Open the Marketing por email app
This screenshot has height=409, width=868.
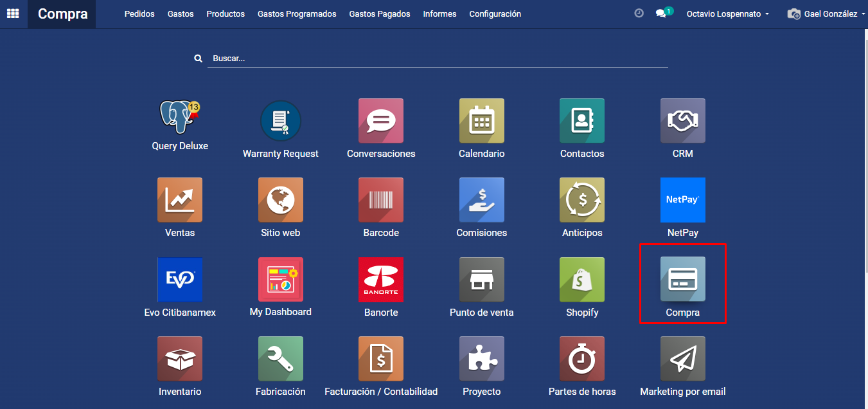point(683,359)
